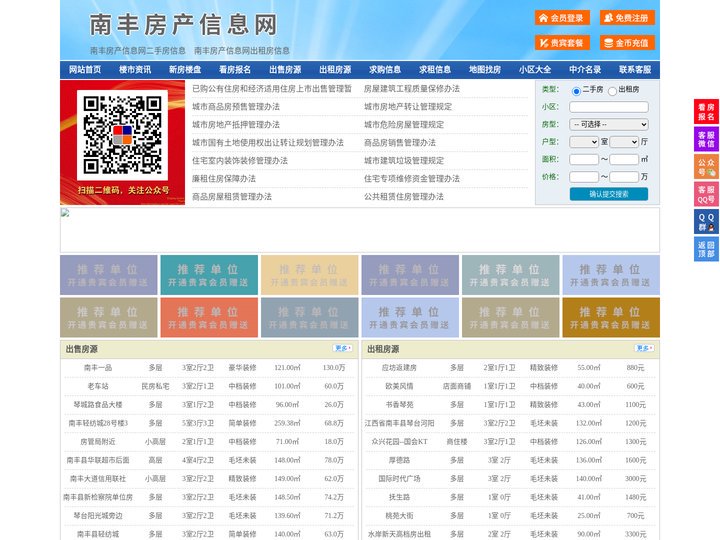720x540 pixels.
Task: Open the 客服QQ号 floating sidebar icon
Action: pyautogui.click(x=706, y=194)
